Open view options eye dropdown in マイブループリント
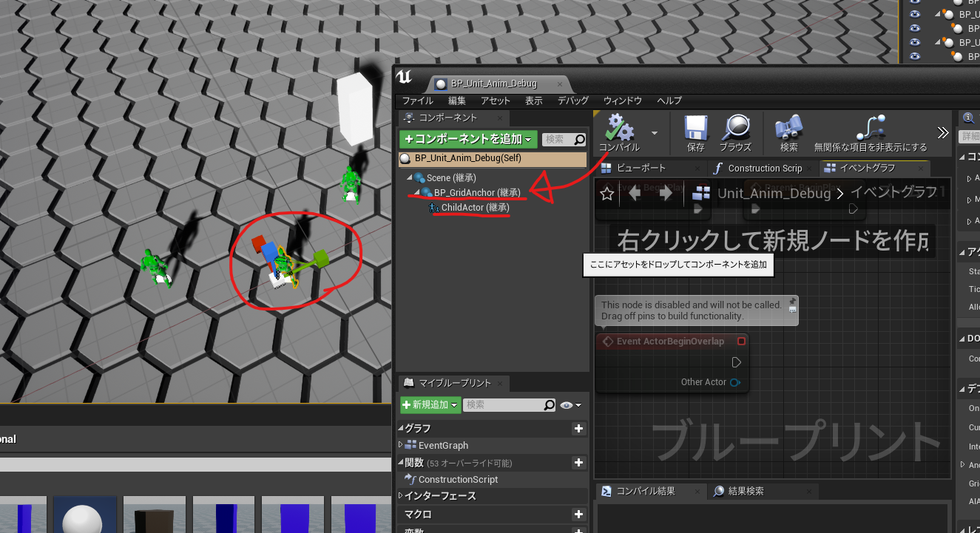This screenshot has height=533, width=980. tap(571, 405)
